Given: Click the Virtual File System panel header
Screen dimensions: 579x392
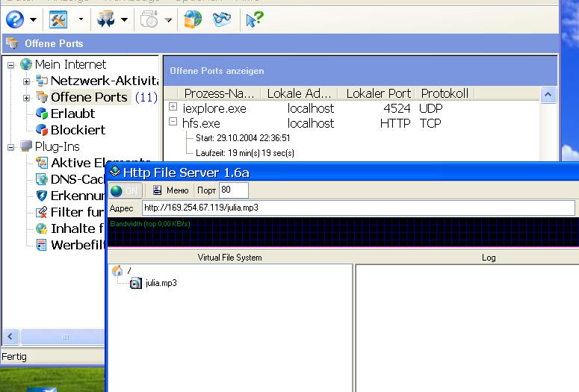Looking at the screenshot, I should (x=229, y=258).
